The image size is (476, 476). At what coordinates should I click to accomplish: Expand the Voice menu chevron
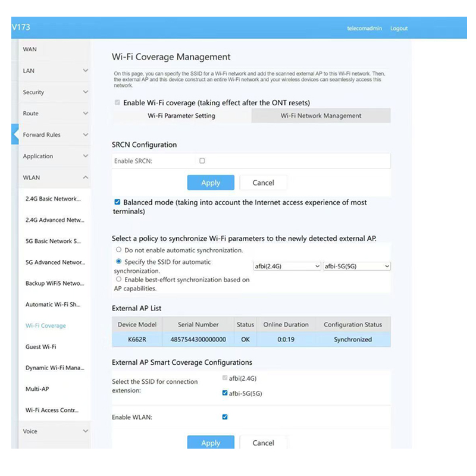pyautogui.click(x=85, y=431)
